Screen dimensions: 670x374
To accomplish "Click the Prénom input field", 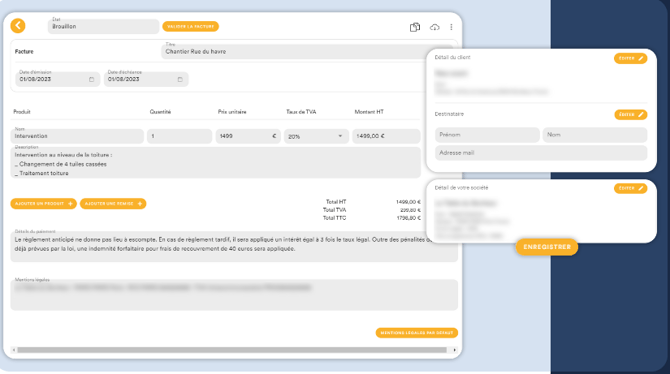I will coord(487,135).
